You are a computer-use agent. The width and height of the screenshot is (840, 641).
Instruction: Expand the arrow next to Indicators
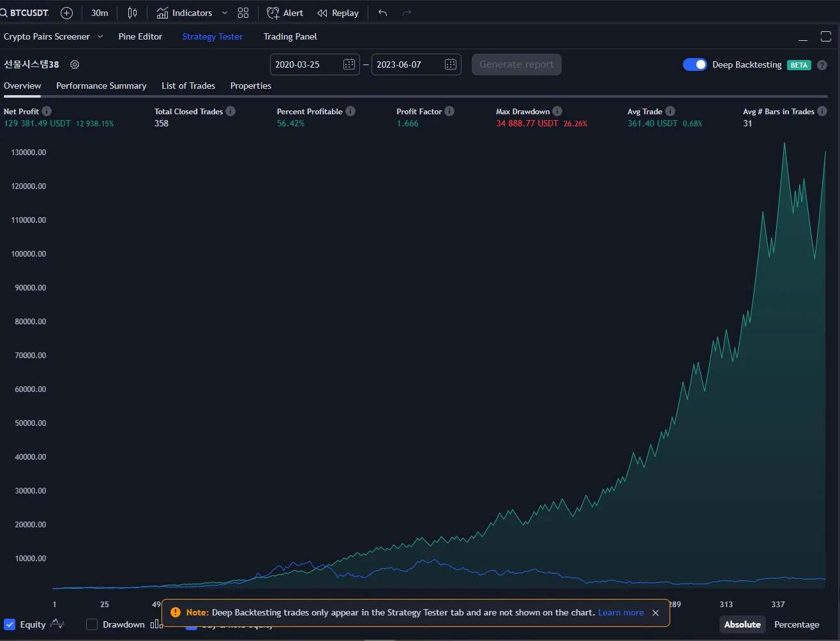click(x=225, y=13)
